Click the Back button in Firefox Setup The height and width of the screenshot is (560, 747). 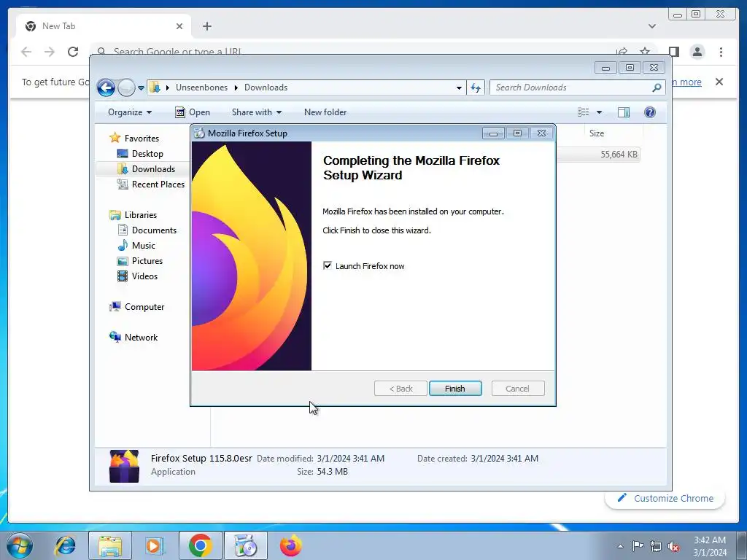(x=400, y=389)
